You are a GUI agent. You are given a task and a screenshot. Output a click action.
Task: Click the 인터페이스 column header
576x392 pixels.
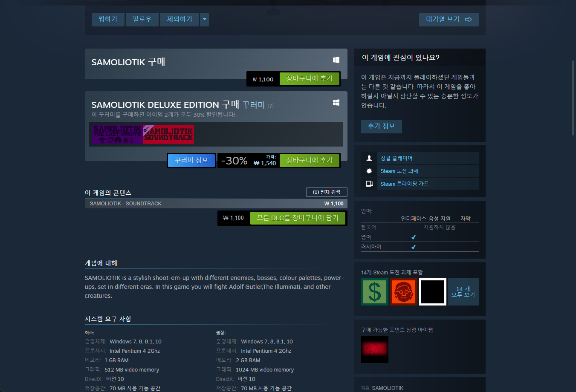414,219
